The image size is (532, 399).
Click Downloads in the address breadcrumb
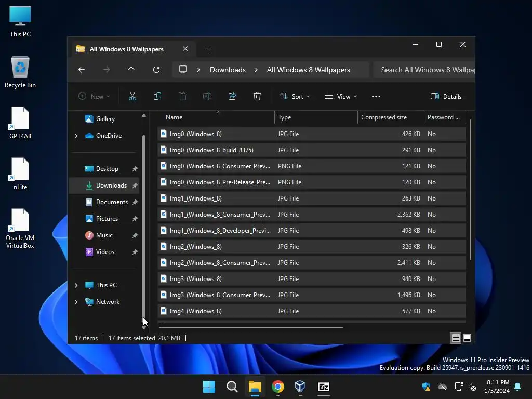pos(228,70)
